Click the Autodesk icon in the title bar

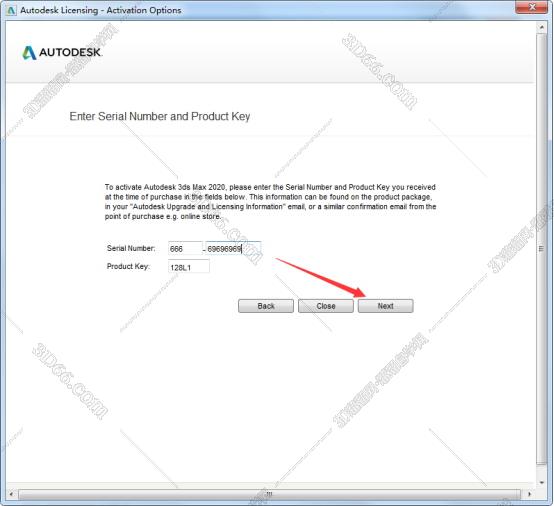11,10
